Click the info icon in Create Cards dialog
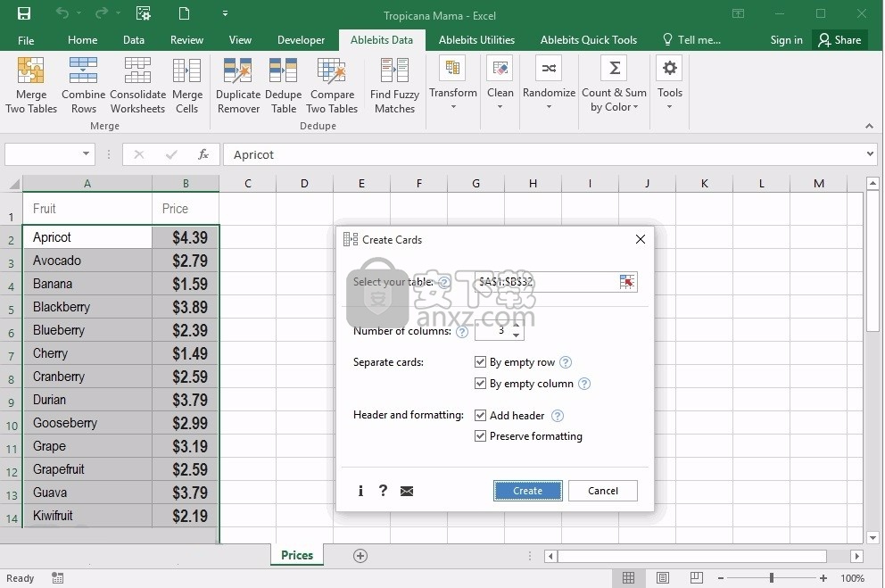The width and height of the screenshot is (885, 588). (360, 491)
